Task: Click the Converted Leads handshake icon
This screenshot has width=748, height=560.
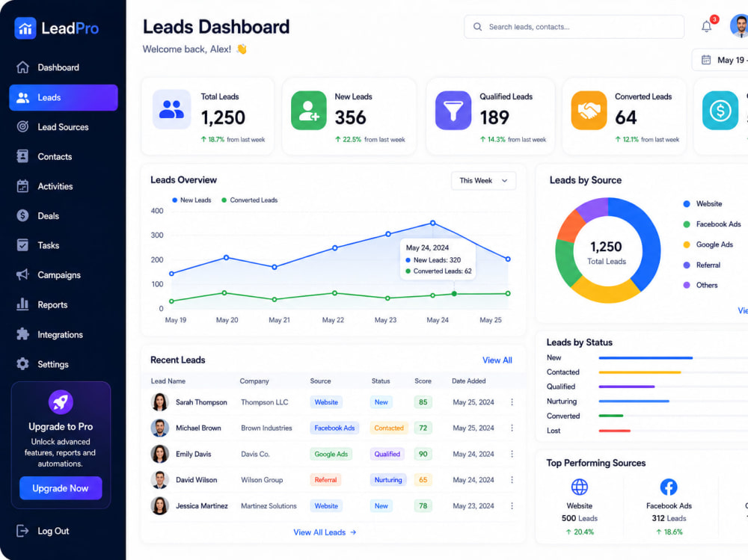Action: [x=589, y=110]
